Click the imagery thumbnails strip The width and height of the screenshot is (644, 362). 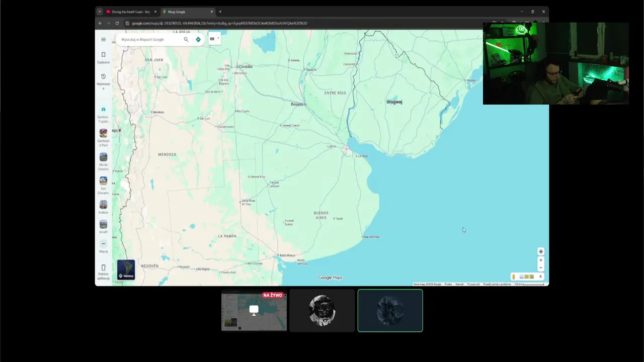click(527, 277)
